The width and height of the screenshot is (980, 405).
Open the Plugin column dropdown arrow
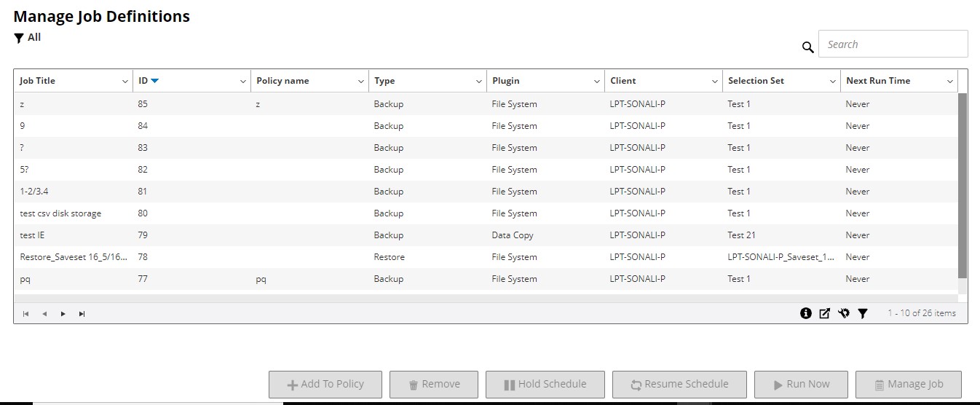597,82
